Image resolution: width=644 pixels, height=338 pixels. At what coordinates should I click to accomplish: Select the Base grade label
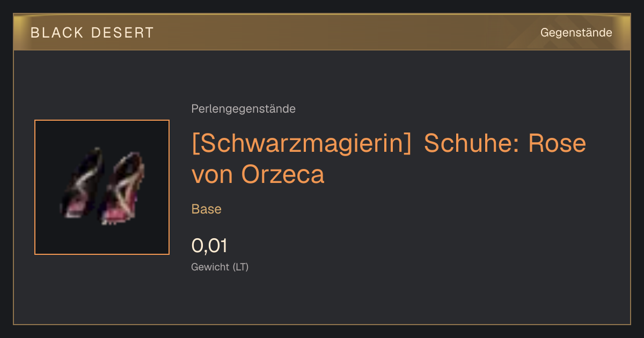click(206, 209)
